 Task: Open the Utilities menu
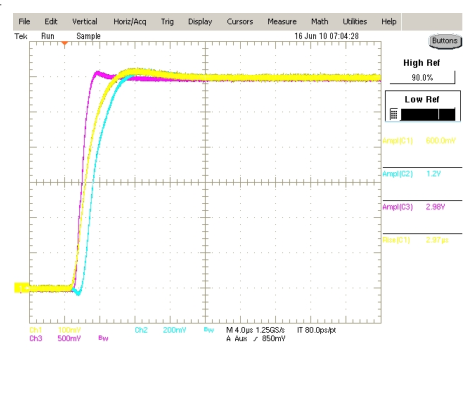[355, 22]
